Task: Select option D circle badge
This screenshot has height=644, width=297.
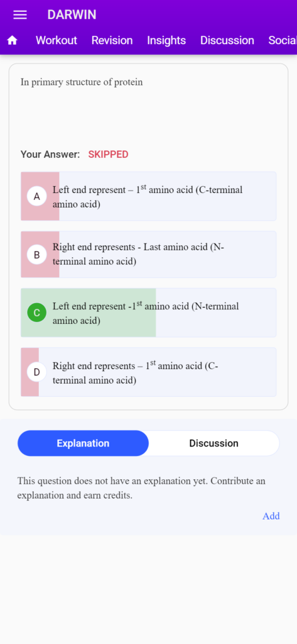Action: (x=36, y=372)
